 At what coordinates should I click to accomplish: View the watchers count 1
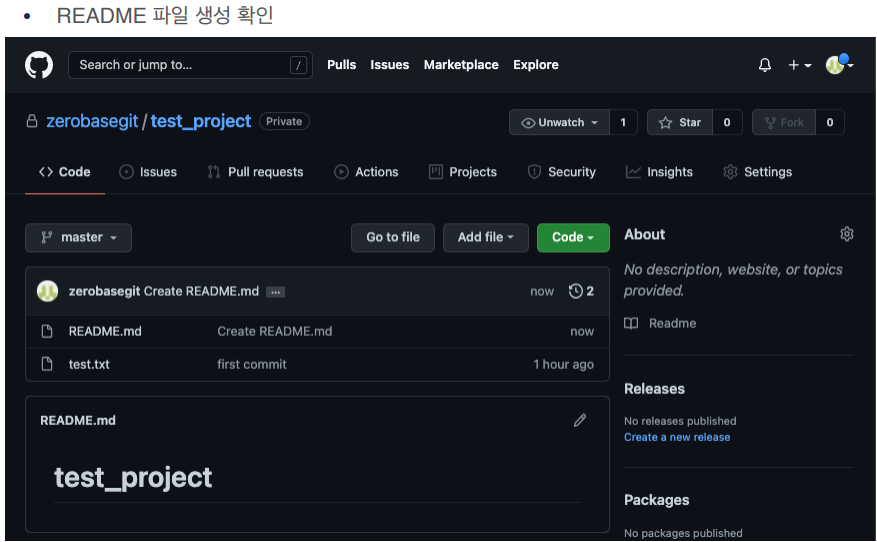coord(623,122)
